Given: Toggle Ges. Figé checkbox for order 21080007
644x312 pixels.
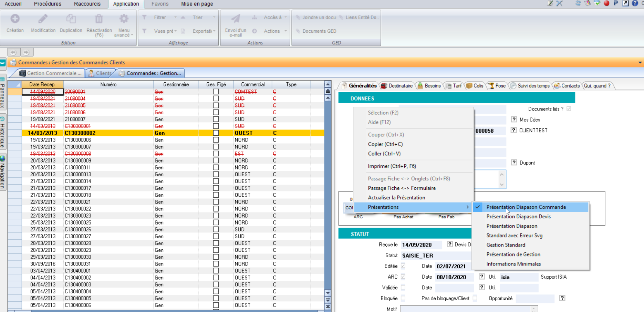Looking at the screenshot, I should pos(216,119).
